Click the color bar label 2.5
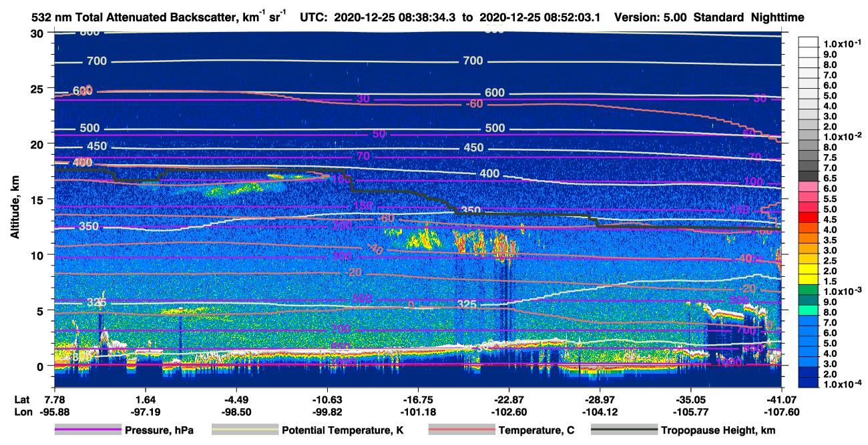The height and width of the screenshot is (445, 868). pyautogui.click(x=829, y=260)
